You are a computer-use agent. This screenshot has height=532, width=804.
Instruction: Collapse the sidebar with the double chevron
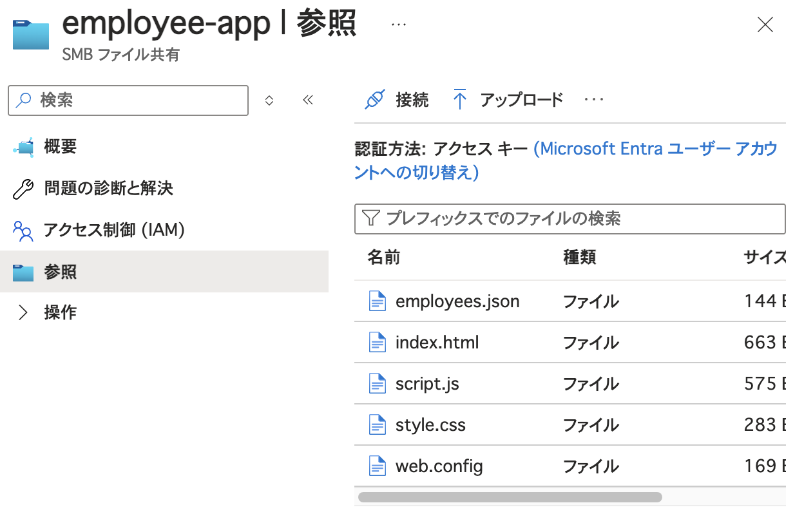307,100
